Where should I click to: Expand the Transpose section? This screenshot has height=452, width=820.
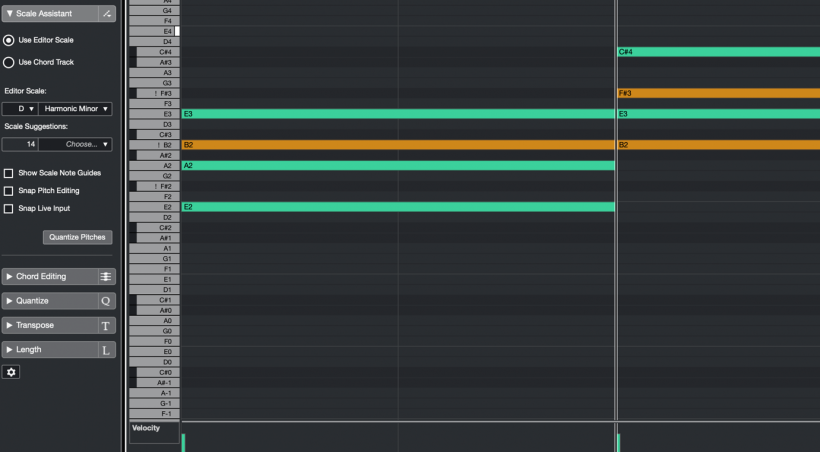(x=50, y=325)
